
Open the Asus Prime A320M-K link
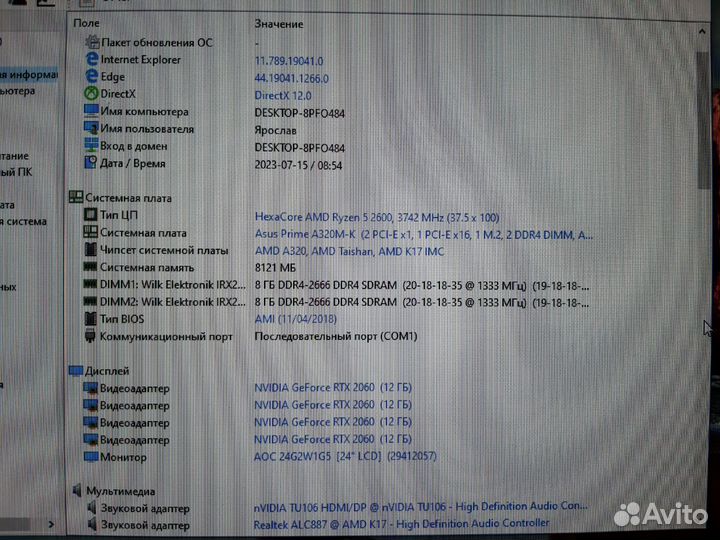pos(423,235)
